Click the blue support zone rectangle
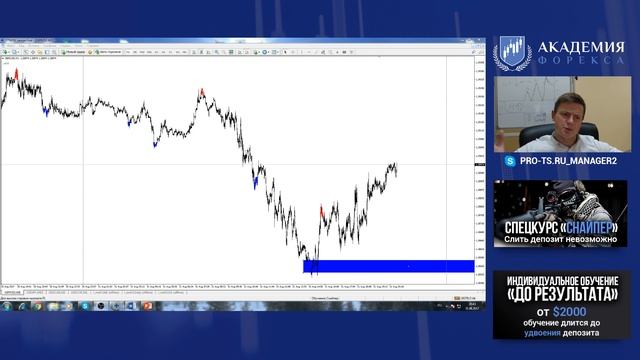 (x=389, y=266)
